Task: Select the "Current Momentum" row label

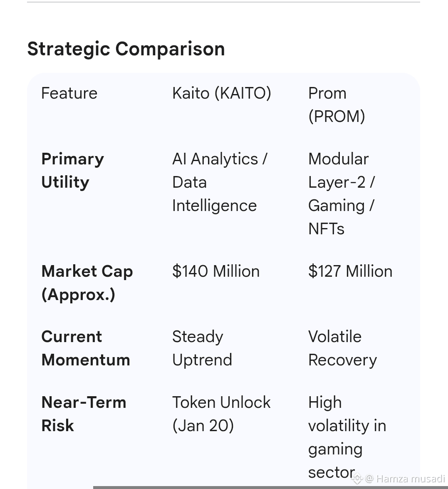Action: pyautogui.click(x=86, y=348)
